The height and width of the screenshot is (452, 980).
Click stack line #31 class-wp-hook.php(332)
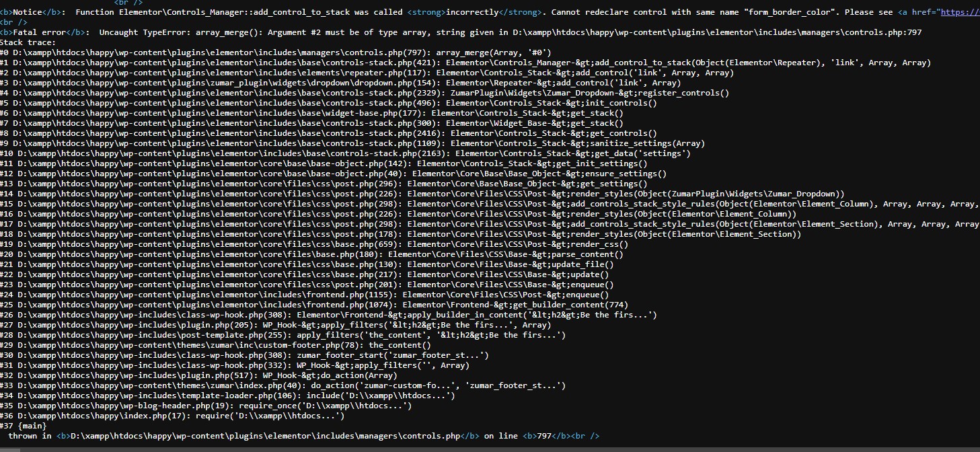point(235,365)
